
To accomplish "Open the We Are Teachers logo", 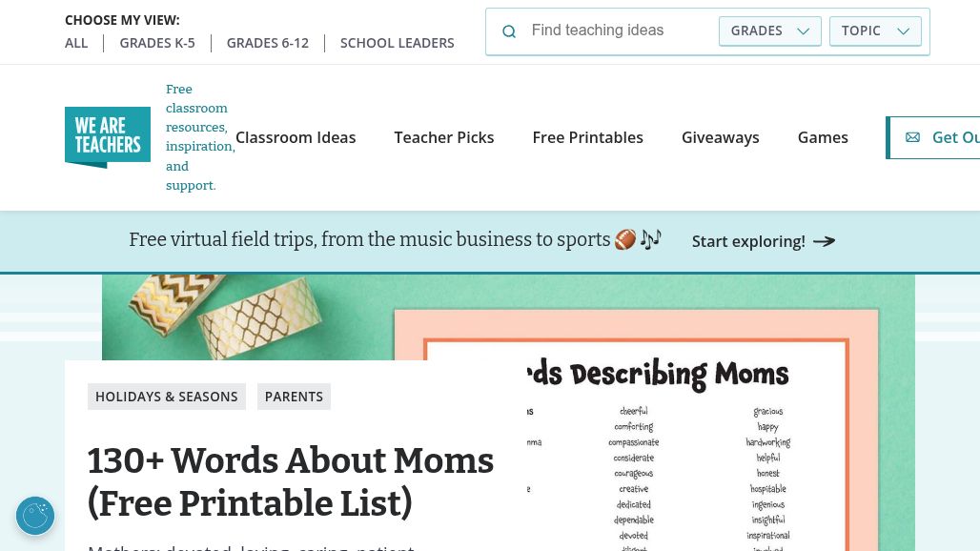I will tap(108, 137).
